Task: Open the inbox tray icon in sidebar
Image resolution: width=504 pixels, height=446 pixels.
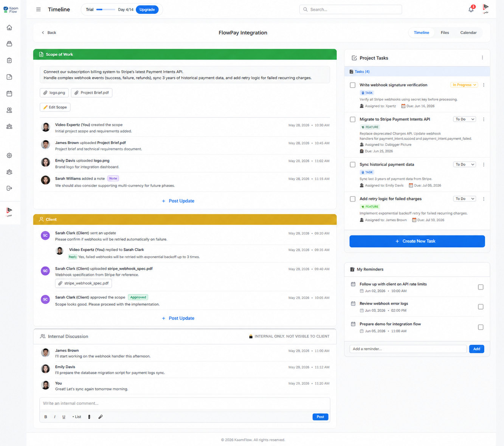Action: point(9,44)
